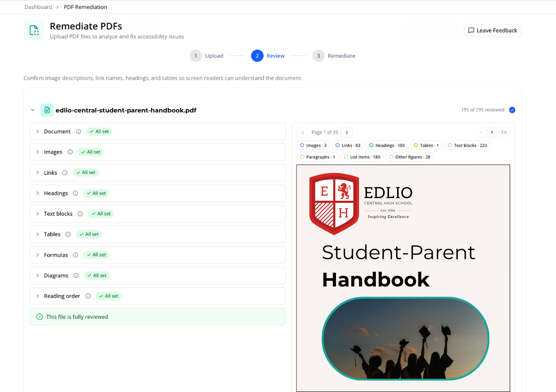Click the Fit zoom button

(x=504, y=132)
